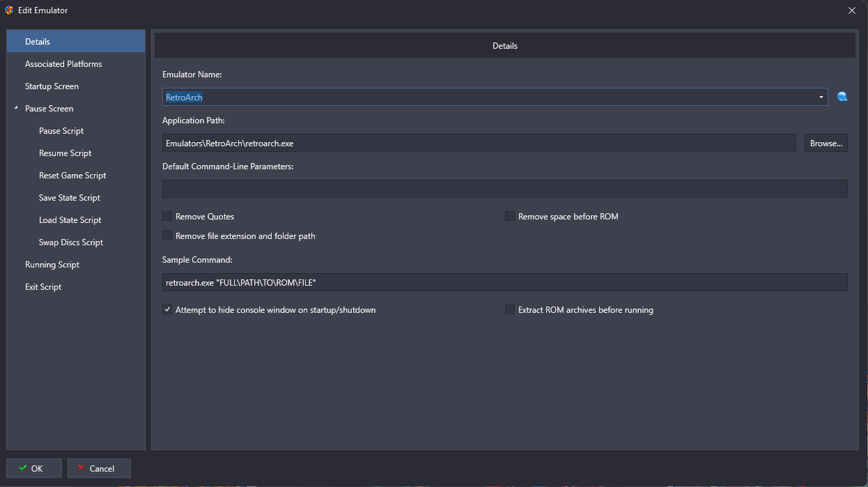Select Reset Game Script
This screenshot has width=868, height=487.
72,175
